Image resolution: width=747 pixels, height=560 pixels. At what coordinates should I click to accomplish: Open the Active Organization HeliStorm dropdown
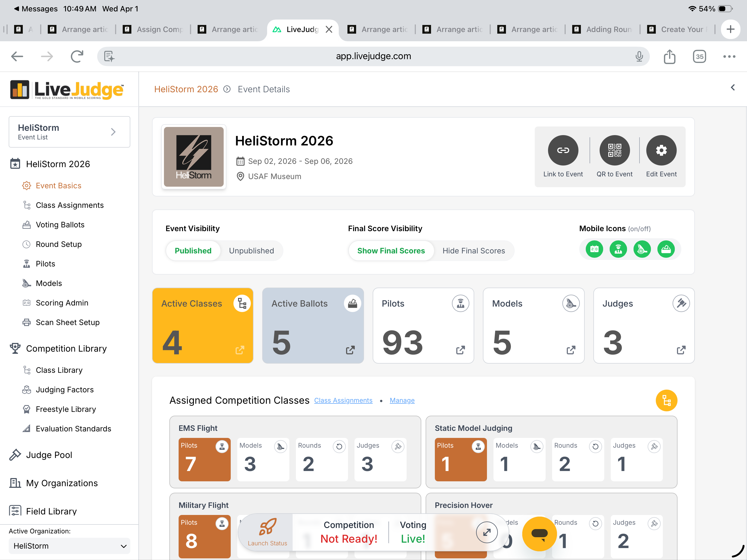[69, 546]
